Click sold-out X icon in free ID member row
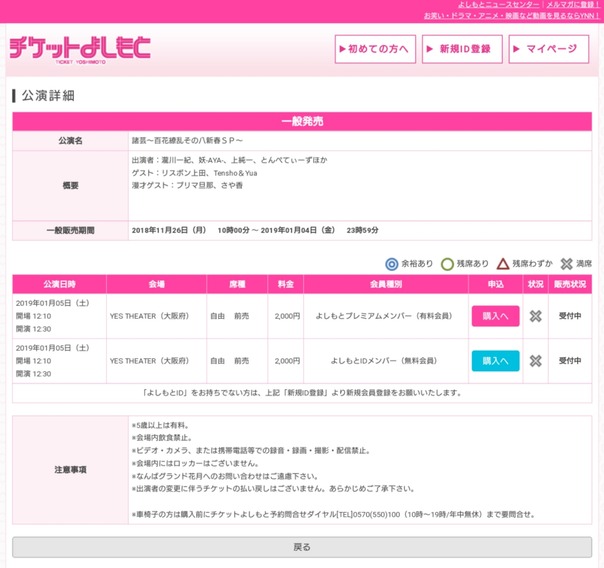 (535, 361)
